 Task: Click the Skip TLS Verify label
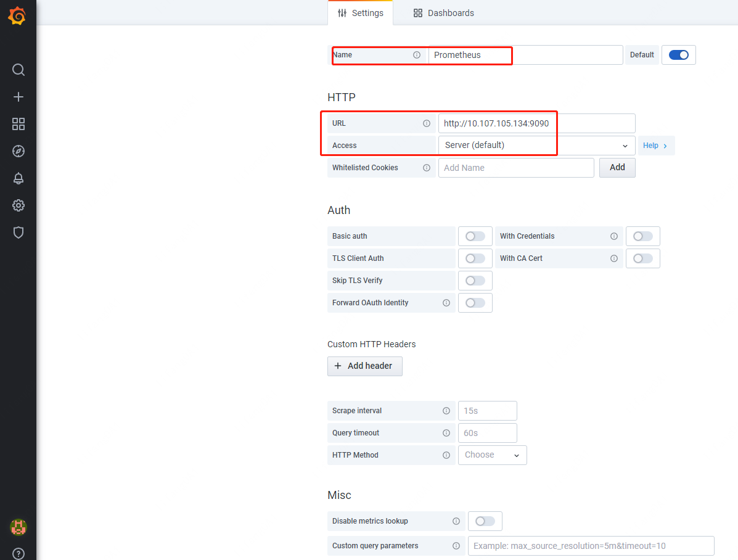tap(357, 281)
